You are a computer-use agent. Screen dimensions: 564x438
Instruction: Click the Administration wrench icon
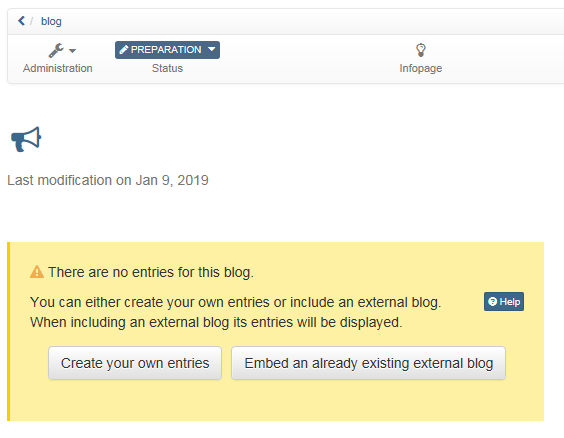point(56,50)
